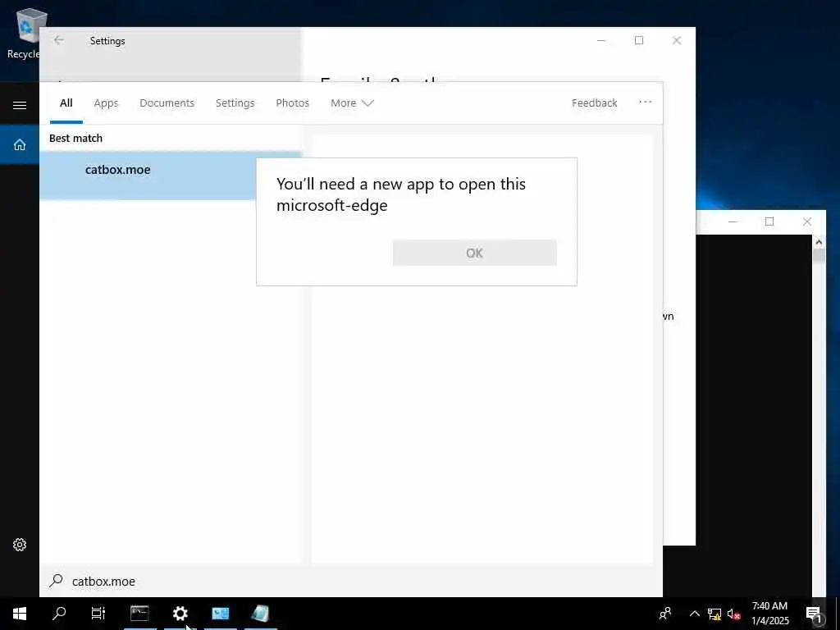The image size is (840, 630).
Task: Open Task View from the taskbar
Action: point(98,614)
